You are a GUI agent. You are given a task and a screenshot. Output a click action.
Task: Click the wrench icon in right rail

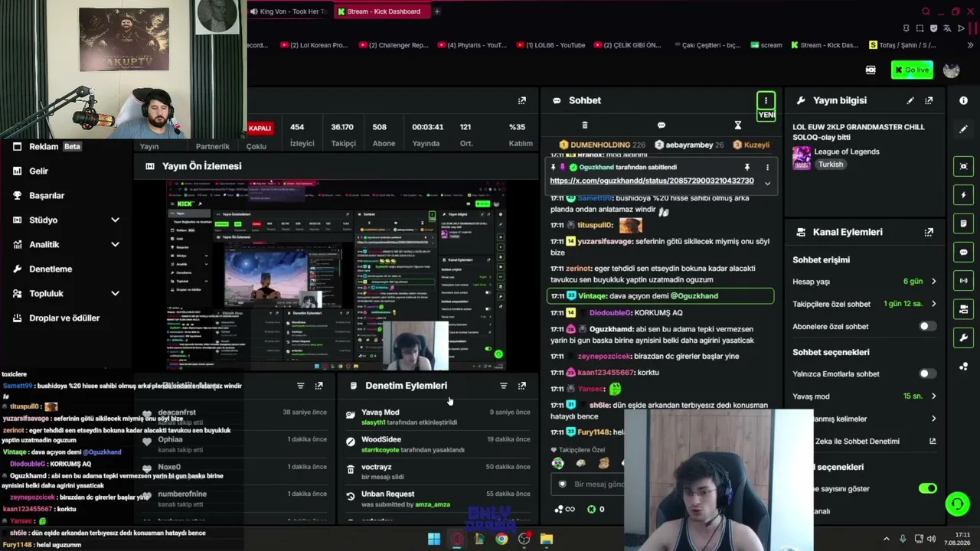963,337
